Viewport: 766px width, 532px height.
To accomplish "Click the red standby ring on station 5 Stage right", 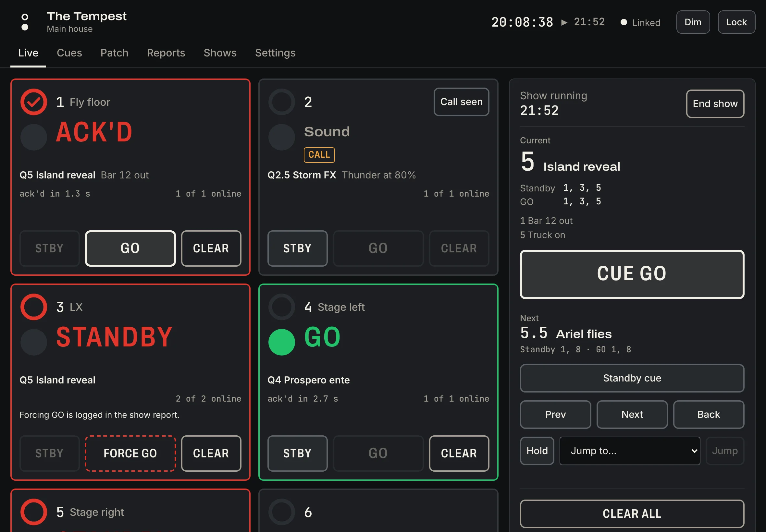I will coord(34,512).
